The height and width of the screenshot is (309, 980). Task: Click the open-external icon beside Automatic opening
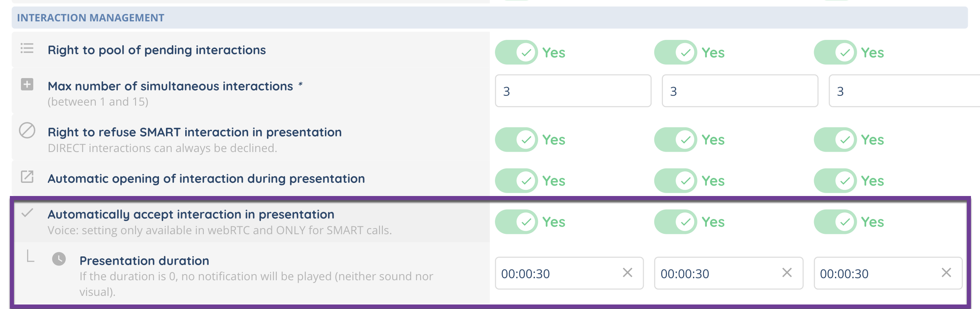point(27,177)
